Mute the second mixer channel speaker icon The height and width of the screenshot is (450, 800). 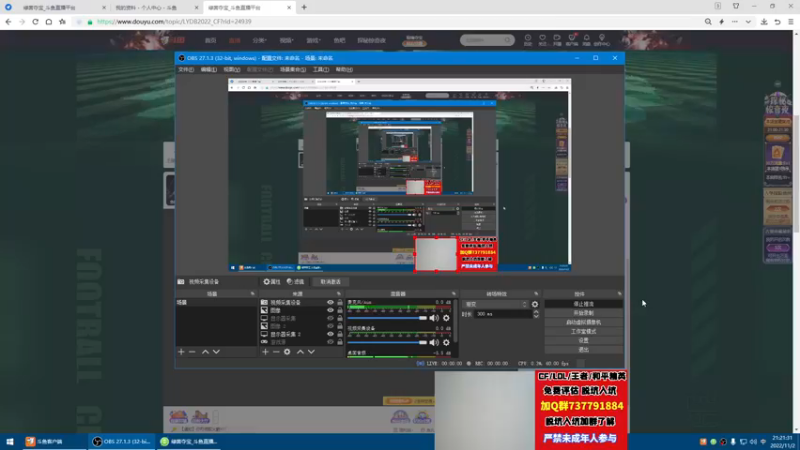434,342
